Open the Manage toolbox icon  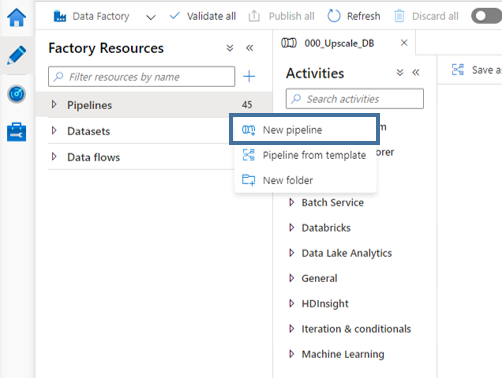[x=16, y=132]
